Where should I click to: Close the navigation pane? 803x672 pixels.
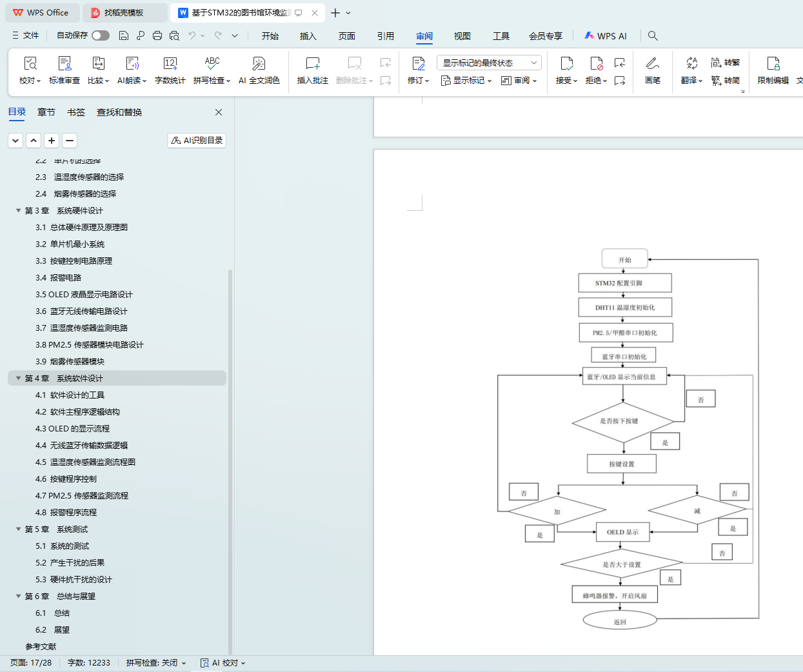coord(219,112)
